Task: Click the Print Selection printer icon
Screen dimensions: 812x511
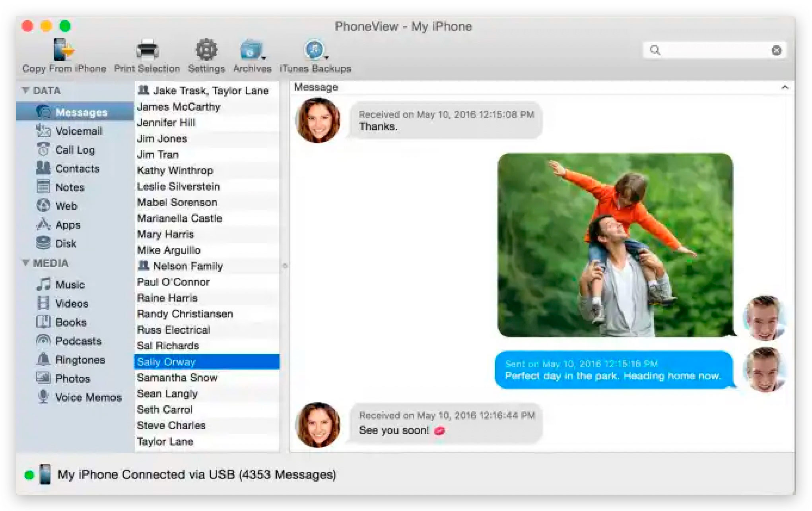Action: 147,50
